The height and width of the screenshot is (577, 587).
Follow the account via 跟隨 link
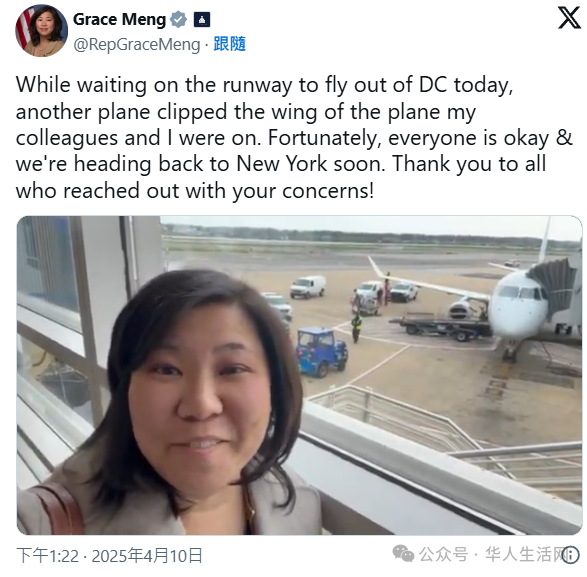229,44
